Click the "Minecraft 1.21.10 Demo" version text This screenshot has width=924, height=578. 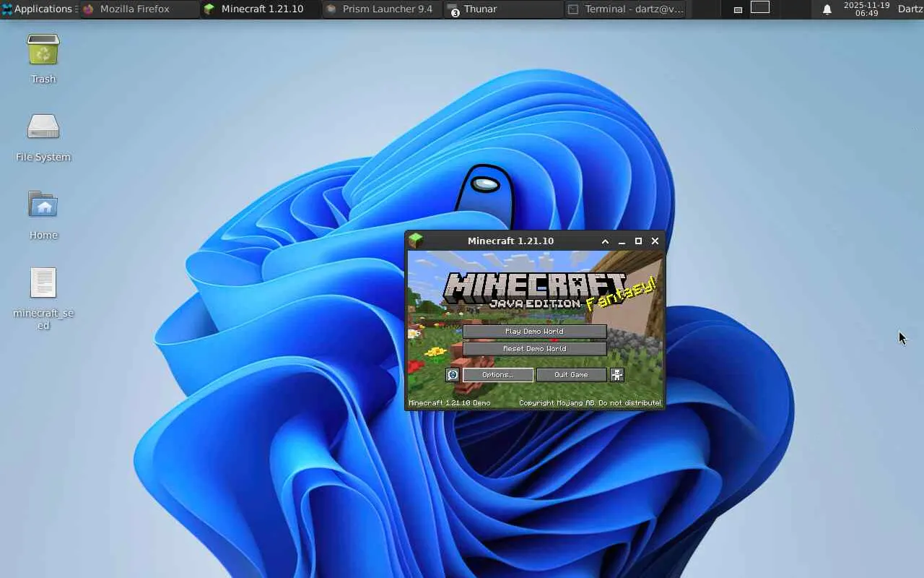tap(450, 403)
